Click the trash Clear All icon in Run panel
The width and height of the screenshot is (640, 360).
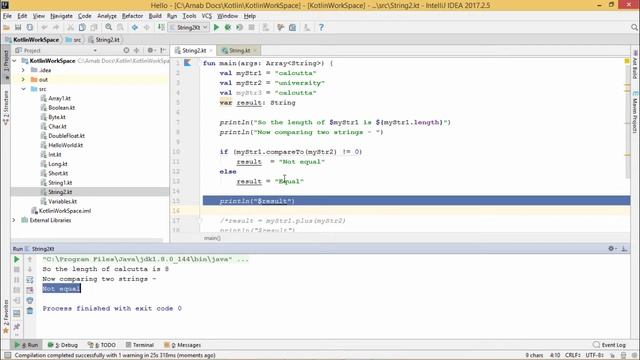(30, 311)
